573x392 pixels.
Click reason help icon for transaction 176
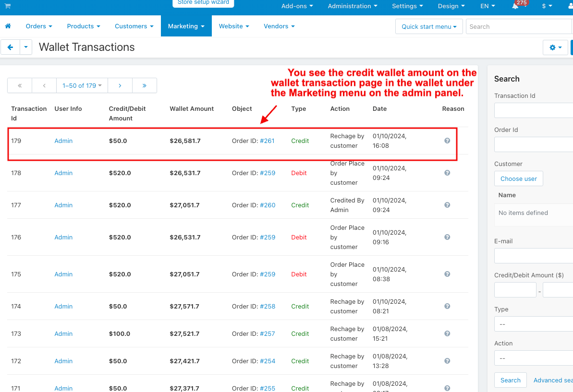[x=447, y=237]
